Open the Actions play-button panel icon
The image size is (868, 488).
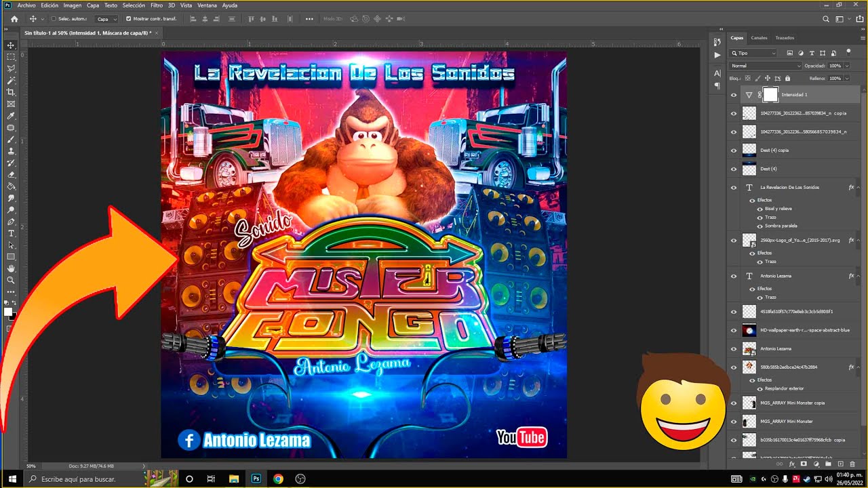717,55
